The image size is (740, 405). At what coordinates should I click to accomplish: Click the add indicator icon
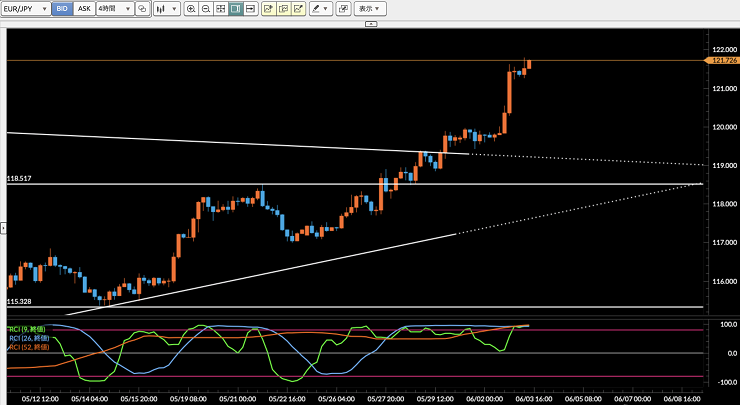pyautogui.click(x=269, y=8)
